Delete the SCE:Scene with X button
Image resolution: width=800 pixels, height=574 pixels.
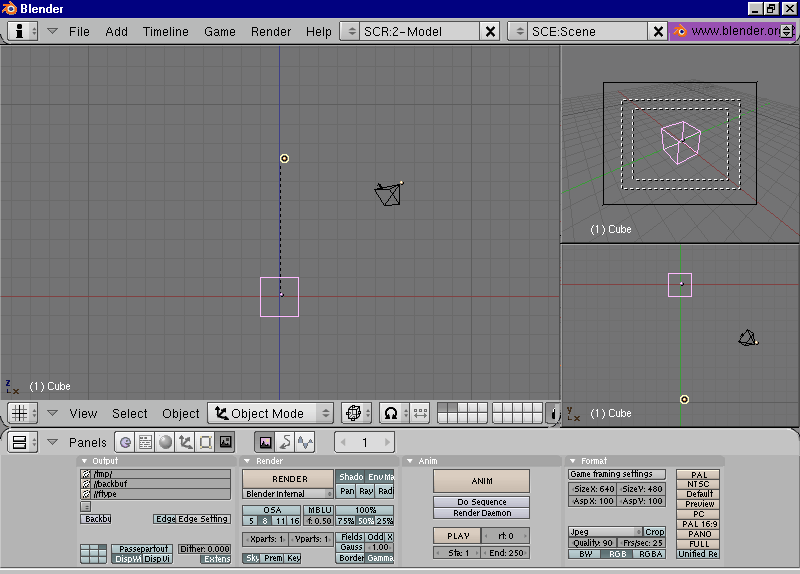click(658, 32)
